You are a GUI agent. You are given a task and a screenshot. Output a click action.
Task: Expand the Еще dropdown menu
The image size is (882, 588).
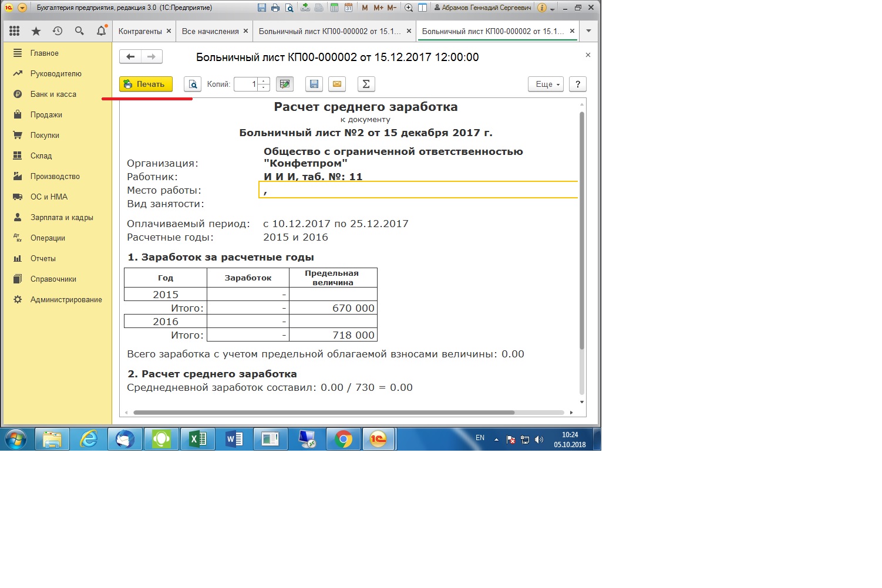[546, 85]
